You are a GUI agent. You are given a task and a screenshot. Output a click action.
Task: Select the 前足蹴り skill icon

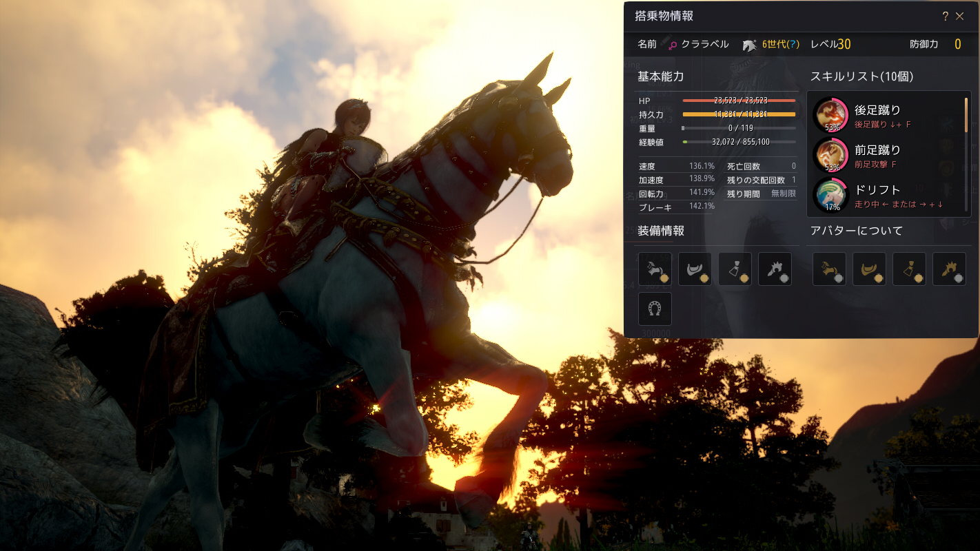click(x=830, y=155)
